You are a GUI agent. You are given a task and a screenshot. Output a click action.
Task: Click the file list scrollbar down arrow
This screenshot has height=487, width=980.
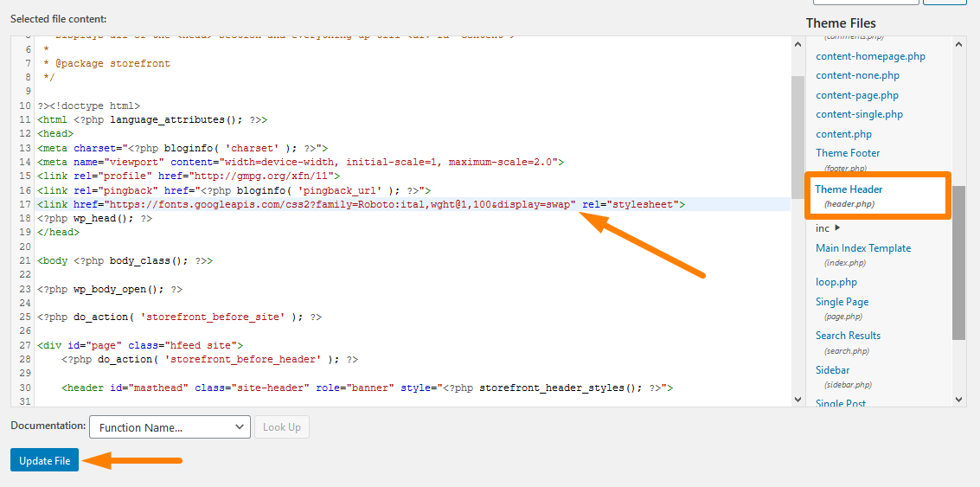click(958, 399)
